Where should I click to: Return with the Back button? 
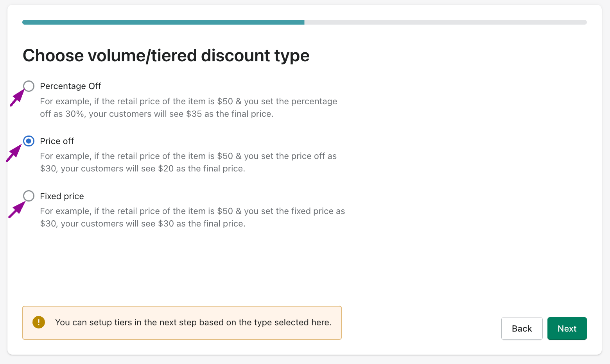(522, 328)
